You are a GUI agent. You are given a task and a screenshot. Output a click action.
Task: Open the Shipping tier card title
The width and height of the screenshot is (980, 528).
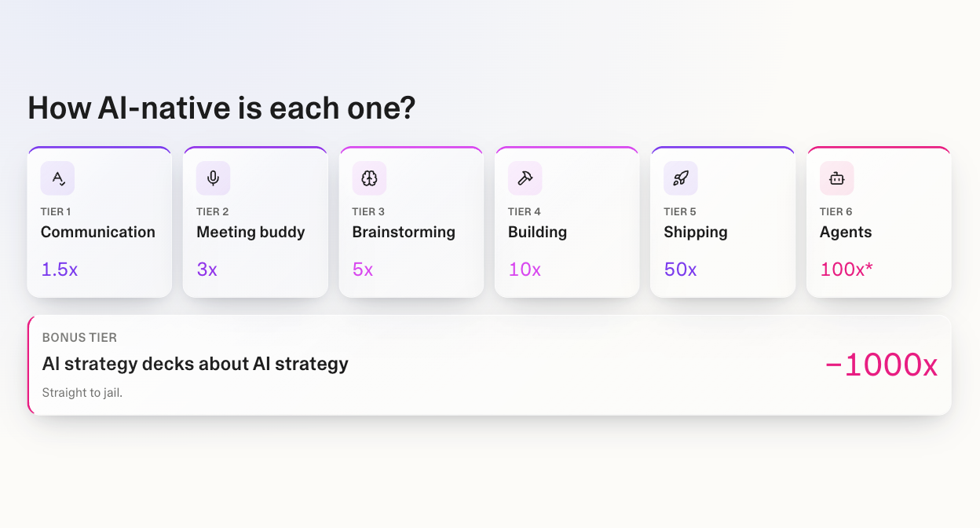696,233
